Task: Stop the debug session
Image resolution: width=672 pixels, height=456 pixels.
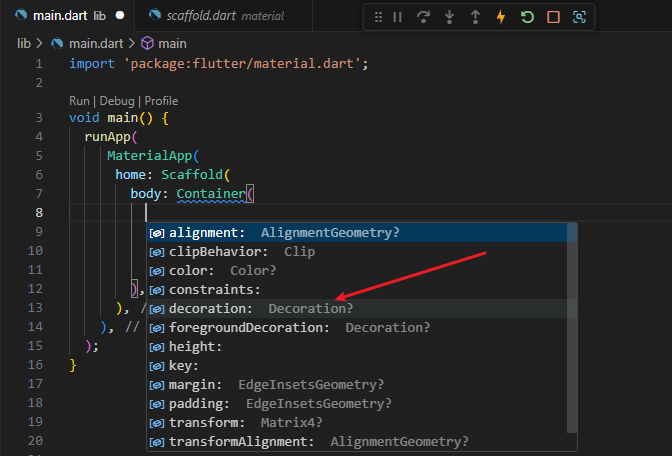Action: [553, 17]
